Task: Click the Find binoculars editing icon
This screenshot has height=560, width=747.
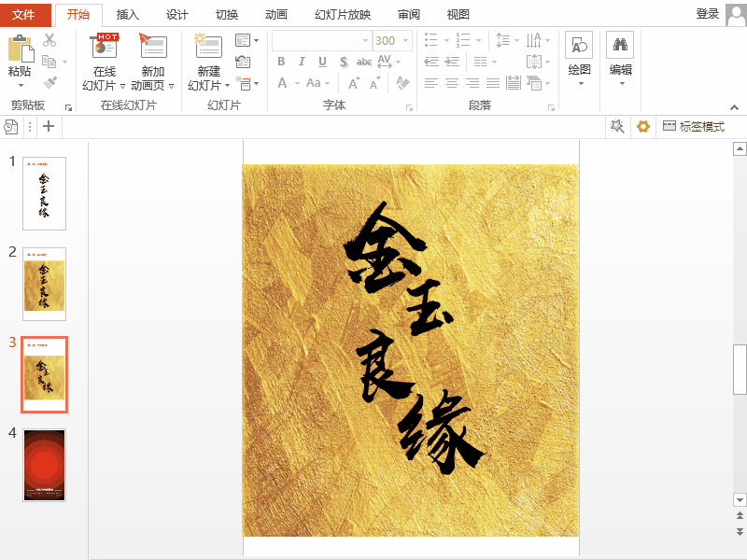Action: pos(620,45)
